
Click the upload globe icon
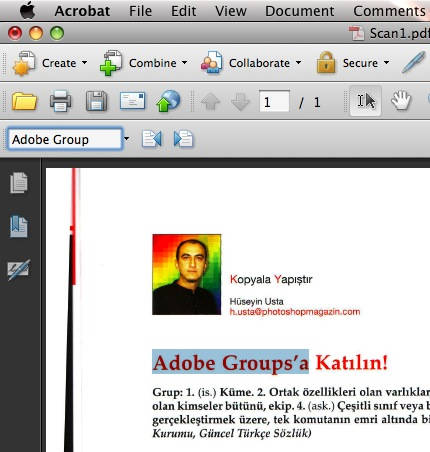(168, 101)
